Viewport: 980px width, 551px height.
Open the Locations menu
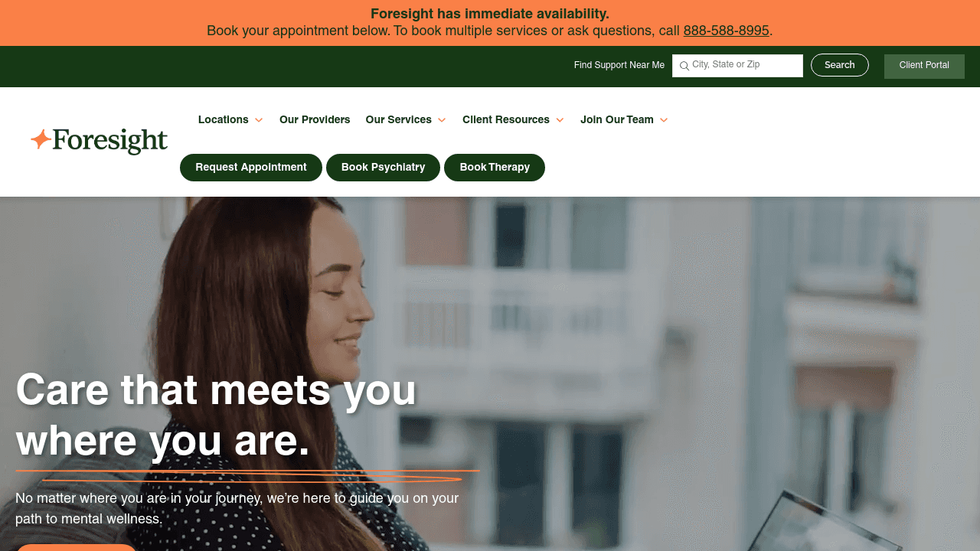pos(224,120)
